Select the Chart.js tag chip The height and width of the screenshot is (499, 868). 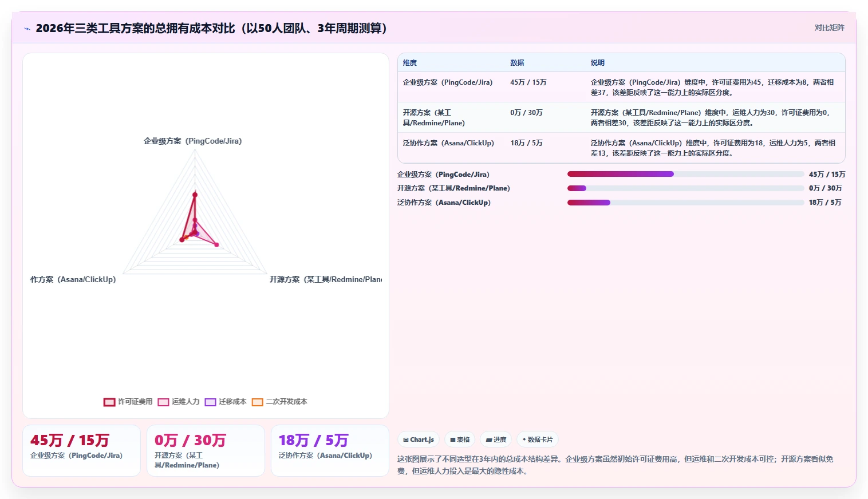[x=419, y=439]
